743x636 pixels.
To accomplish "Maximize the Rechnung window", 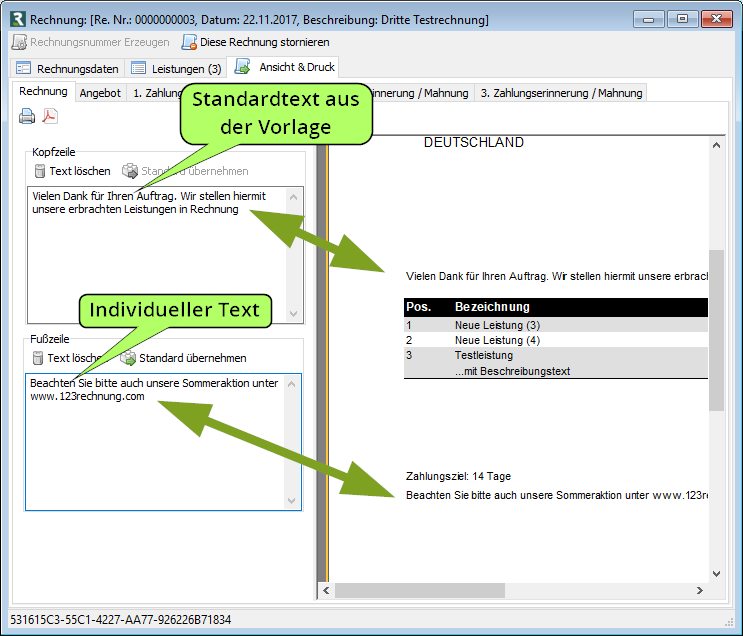I will [682, 19].
